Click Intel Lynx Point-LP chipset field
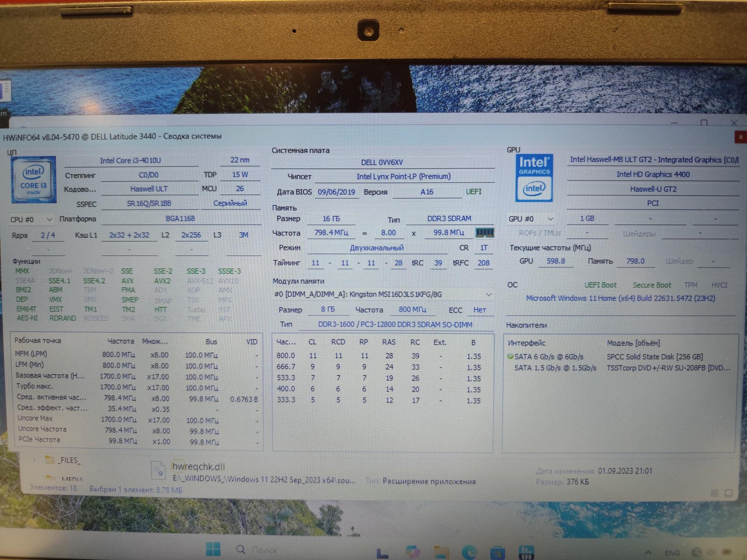The height and width of the screenshot is (560, 747). pyautogui.click(x=404, y=176)
